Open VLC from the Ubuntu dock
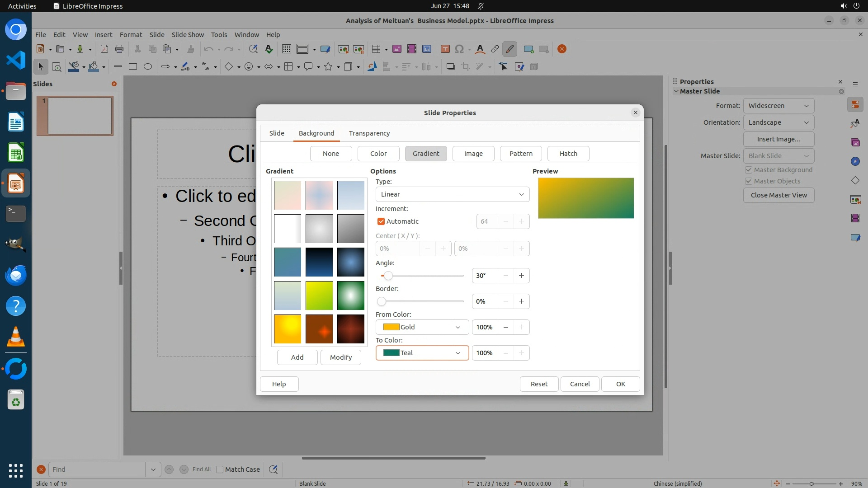The image size is (868, 488). pyautogui.click(x=16, y=337)
